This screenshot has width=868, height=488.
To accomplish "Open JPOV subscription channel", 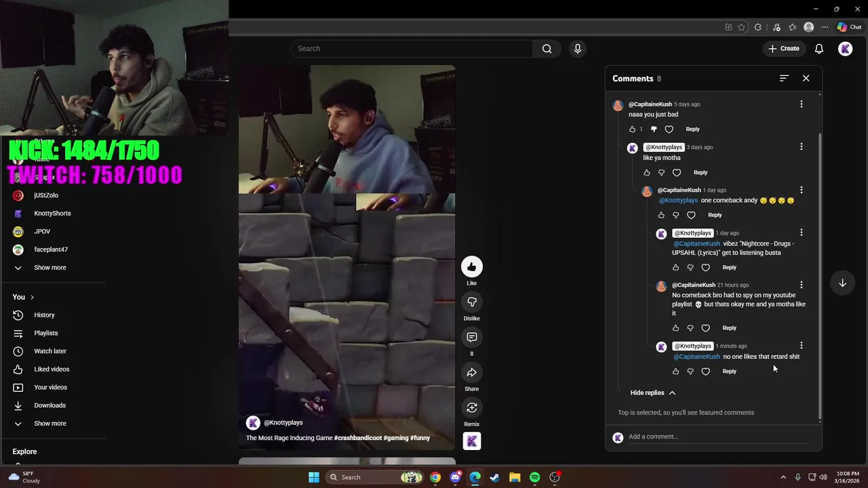I will click(x=42, y=232).
